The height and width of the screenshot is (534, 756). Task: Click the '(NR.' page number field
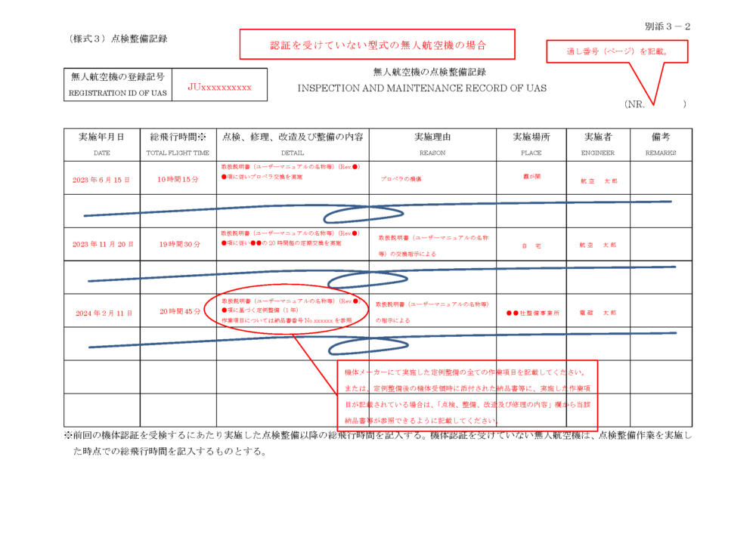[x=655, y=104]
